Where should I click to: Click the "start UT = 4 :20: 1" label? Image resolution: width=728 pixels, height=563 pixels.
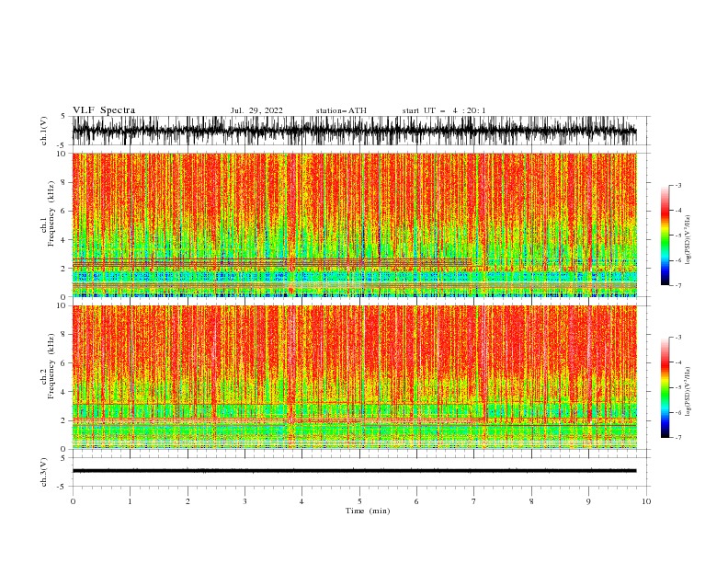click(x=444, y=110)
